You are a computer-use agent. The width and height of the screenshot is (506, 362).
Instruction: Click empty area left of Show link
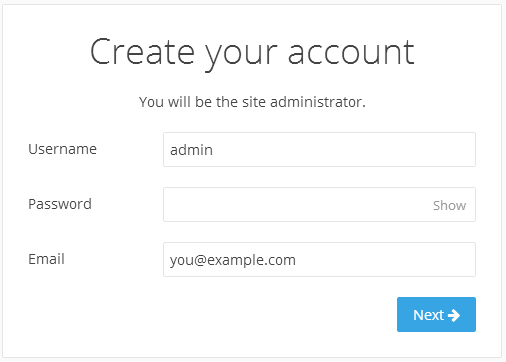(x=297, y=205)
